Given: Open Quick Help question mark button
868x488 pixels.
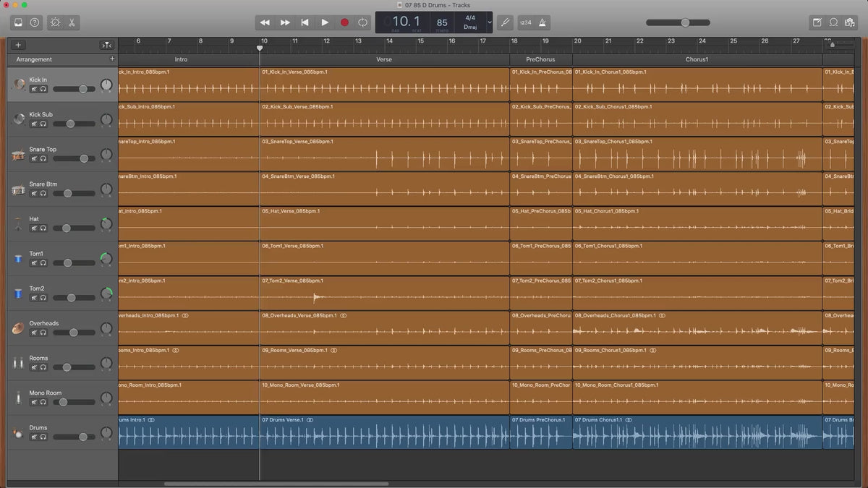Looking at the screenshot, I should pyautogui.click(x=35, y=22).
